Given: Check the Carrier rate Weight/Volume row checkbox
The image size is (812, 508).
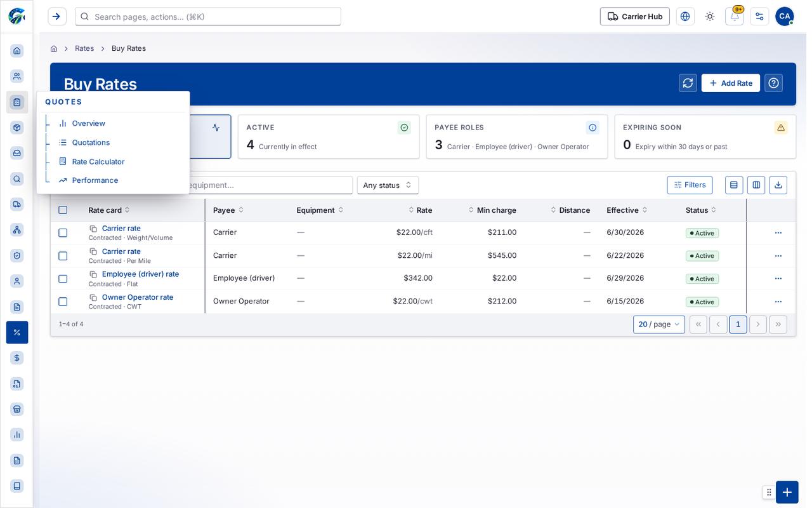Looking at the screenshot, I should click(63, 233).
